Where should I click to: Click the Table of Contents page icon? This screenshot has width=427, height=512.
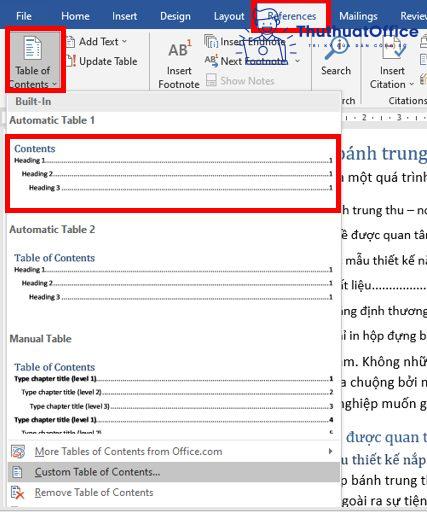(33, 49)
